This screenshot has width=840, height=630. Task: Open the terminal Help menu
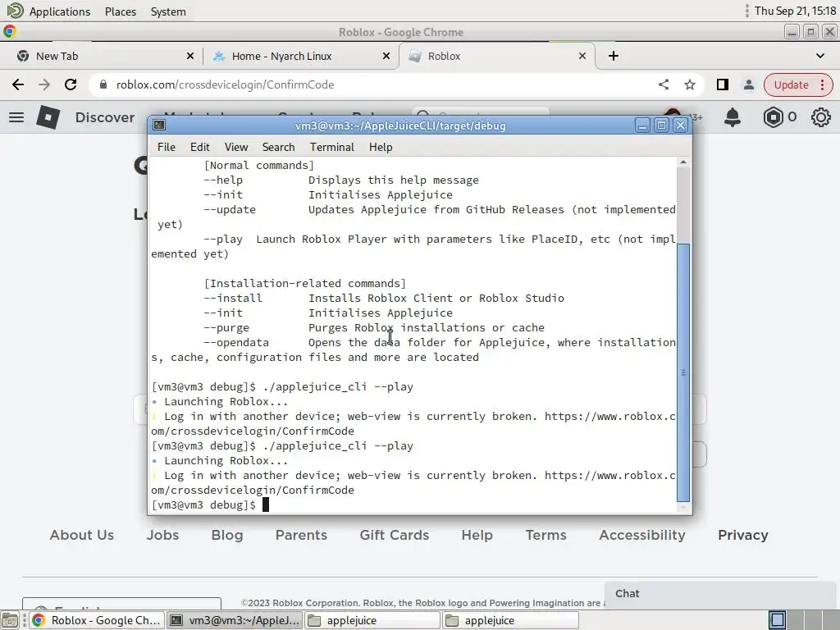381,147
